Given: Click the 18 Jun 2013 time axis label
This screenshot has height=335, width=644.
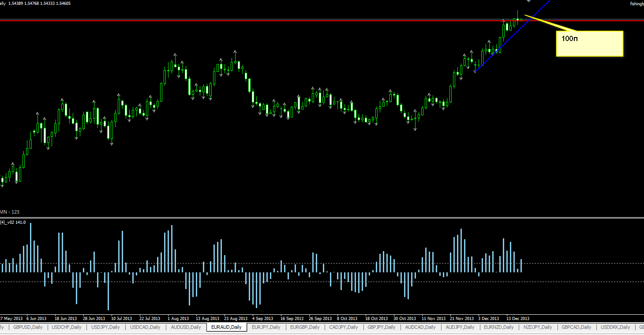Looking at the screenshot, I should tap(66, 318).
